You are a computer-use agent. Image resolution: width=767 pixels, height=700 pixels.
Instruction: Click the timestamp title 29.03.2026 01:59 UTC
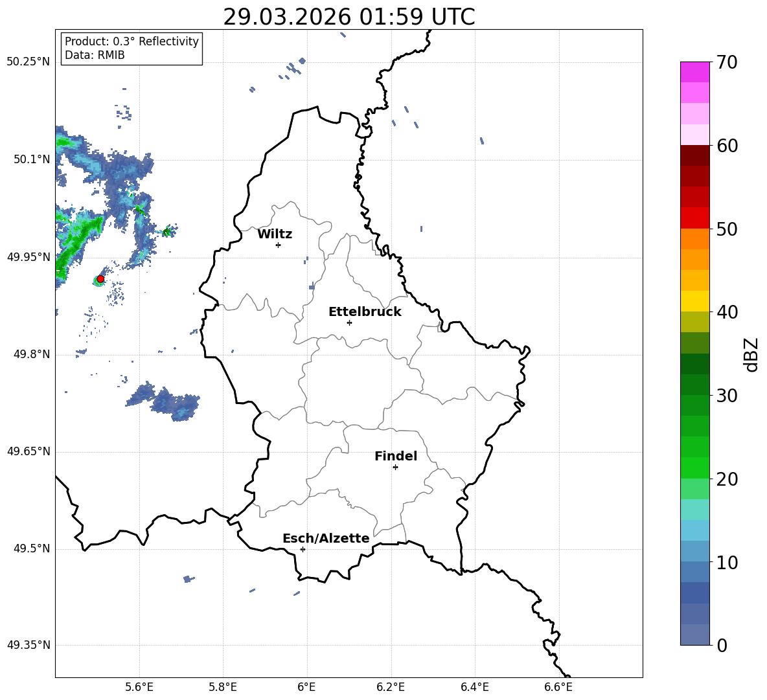349,17
